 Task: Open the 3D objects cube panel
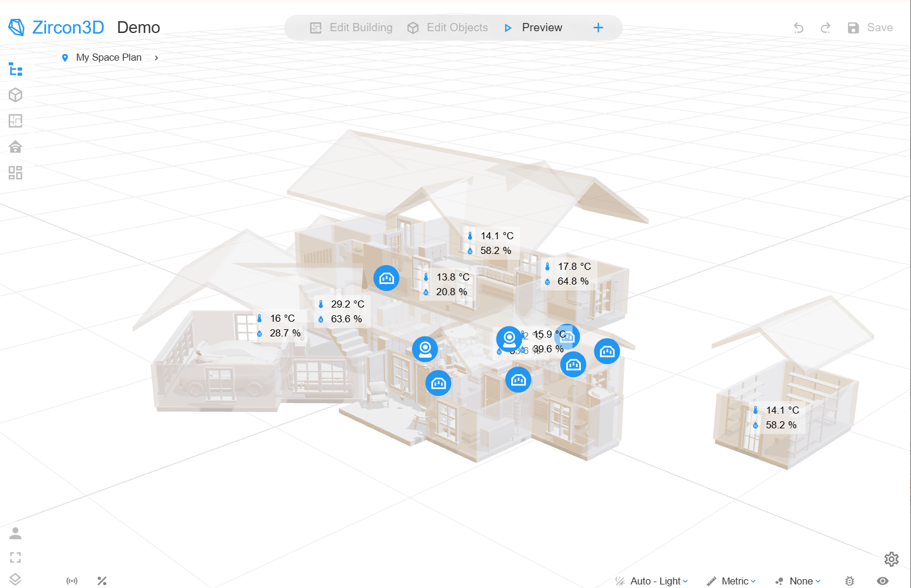(x=16, y=95)
